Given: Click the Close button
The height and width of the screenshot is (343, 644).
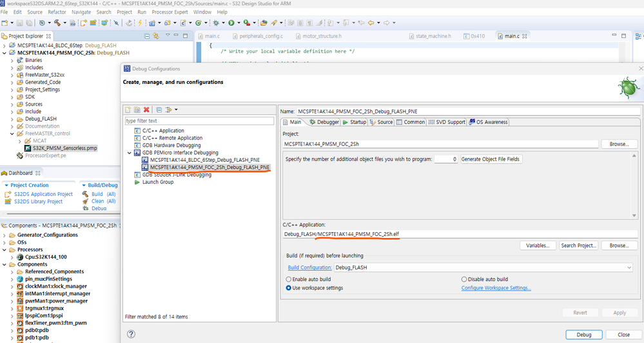Looking at the screenshot, I should click(x=623, y=335).
